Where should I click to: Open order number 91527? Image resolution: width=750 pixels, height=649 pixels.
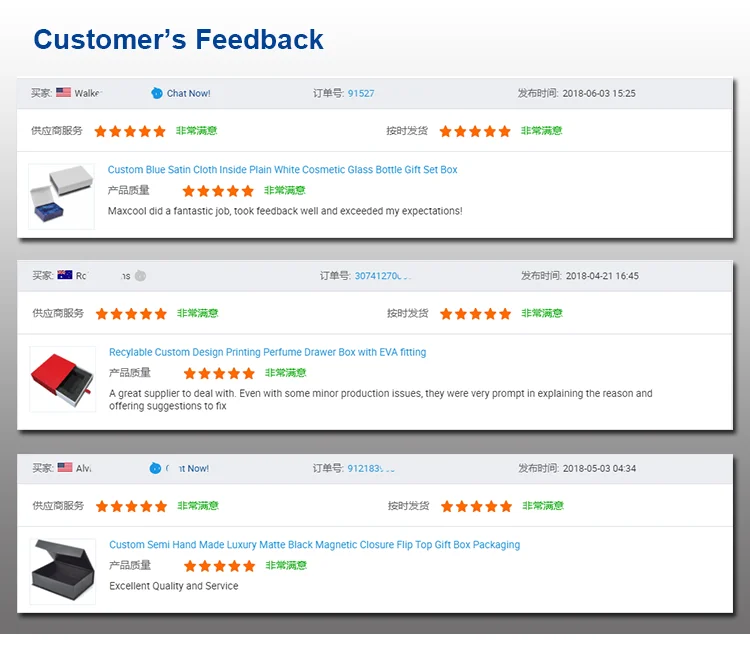coord(361,93)
